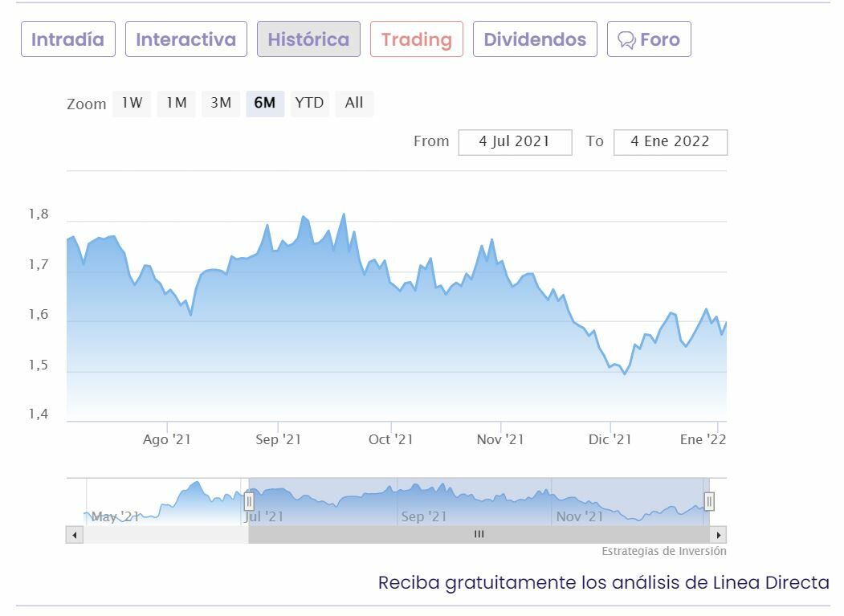Viewport: 844px width, 616px height.
Task: Open the Interactiva chart tab
Action: (186, 39)
